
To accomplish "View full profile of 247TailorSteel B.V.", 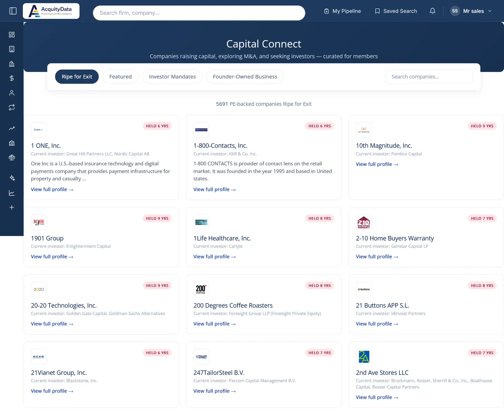I will click(215, 391).
